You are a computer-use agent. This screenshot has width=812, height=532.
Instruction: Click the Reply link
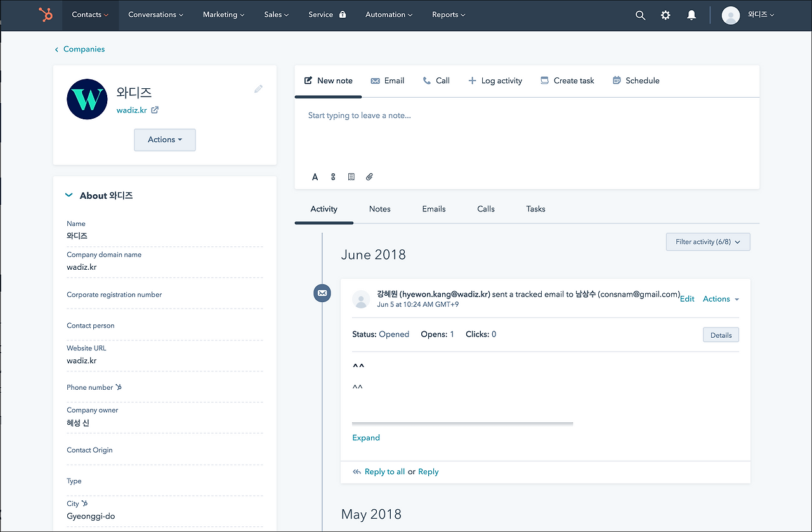[x=428, y=472]
